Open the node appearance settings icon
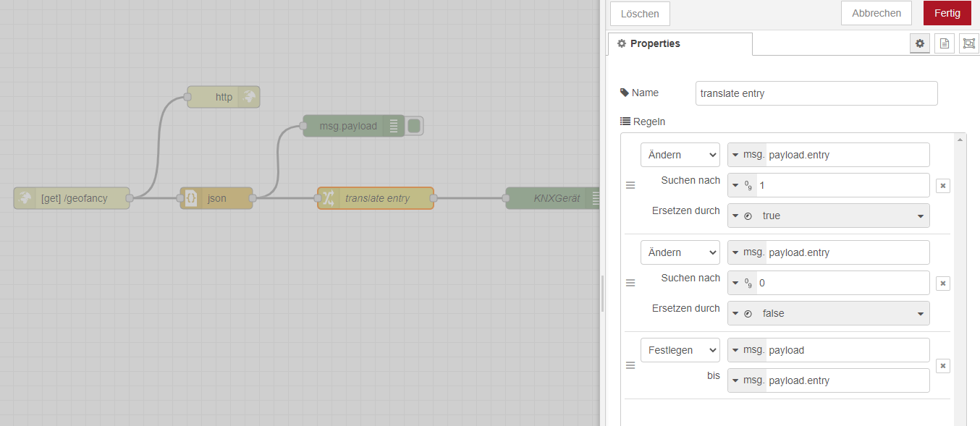The image size is (980, 426). click(968, 43)
